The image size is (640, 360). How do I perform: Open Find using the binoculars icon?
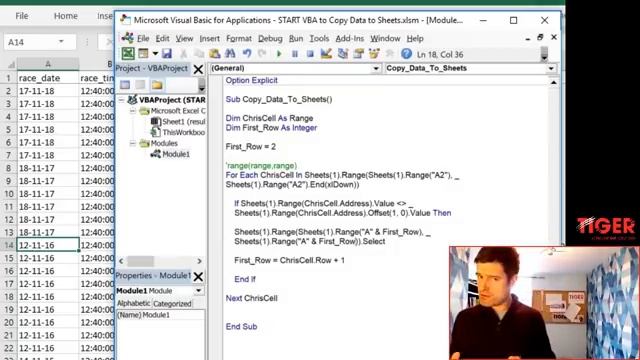pos(230,53)
